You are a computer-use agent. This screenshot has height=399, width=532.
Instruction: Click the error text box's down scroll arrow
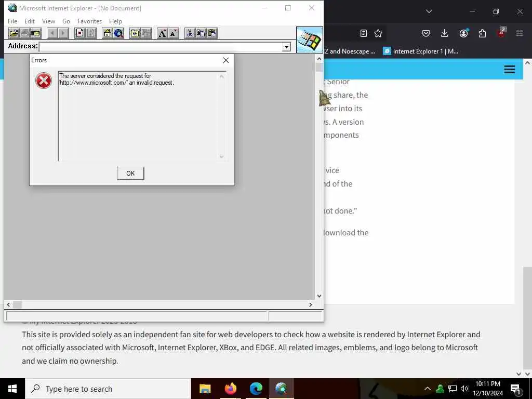coord(221,156)
